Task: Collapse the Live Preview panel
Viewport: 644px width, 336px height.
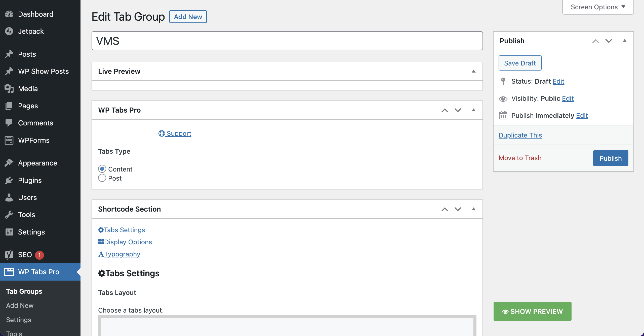Action: (x=473, y=71)
